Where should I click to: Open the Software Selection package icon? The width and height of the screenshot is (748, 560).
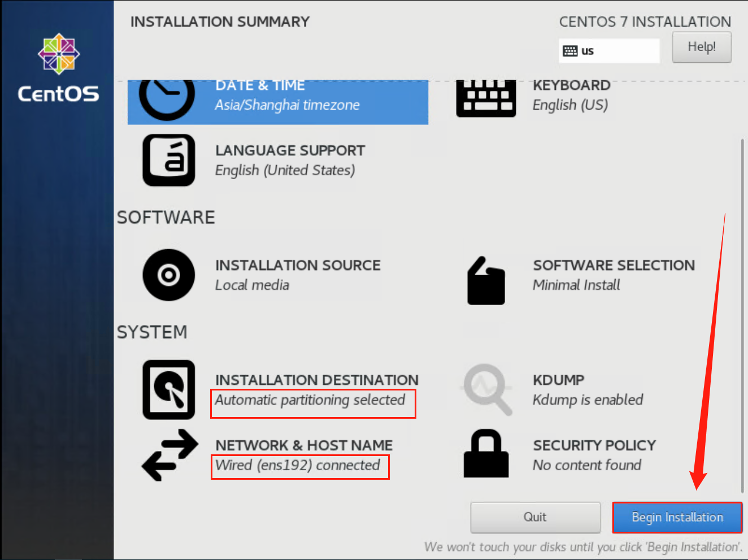tap(486, 280)
